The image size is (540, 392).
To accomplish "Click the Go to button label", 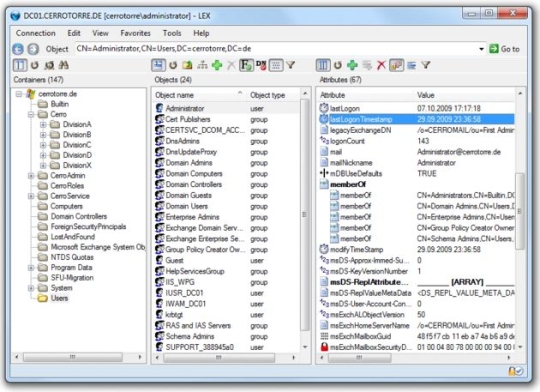I will 510,49.
